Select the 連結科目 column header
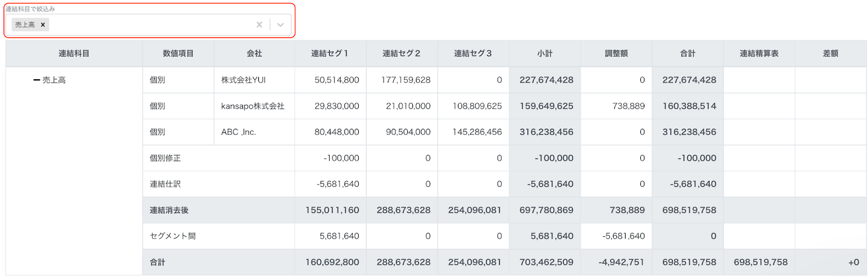This screenshot has width=868, height=277. pyautogui.click(x=74, y=54)
